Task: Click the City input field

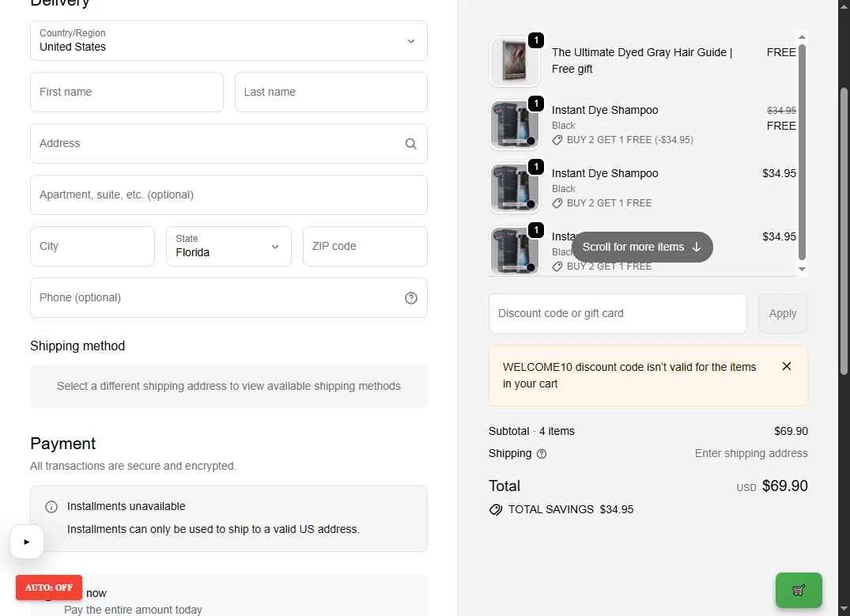Action: point(93,246)
